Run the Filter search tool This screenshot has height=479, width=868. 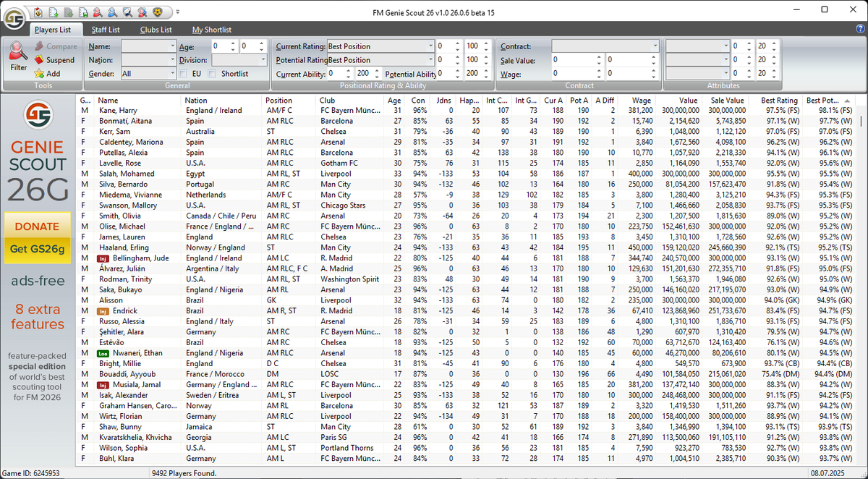(18, 57)
